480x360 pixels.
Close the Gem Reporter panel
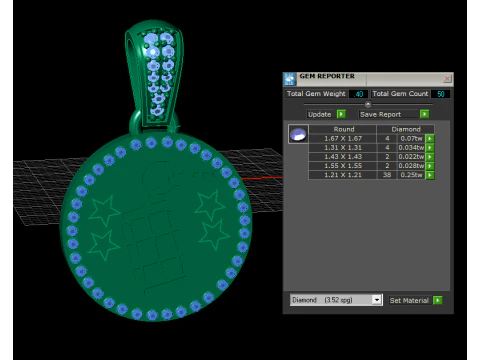click(x=447, y=79)
